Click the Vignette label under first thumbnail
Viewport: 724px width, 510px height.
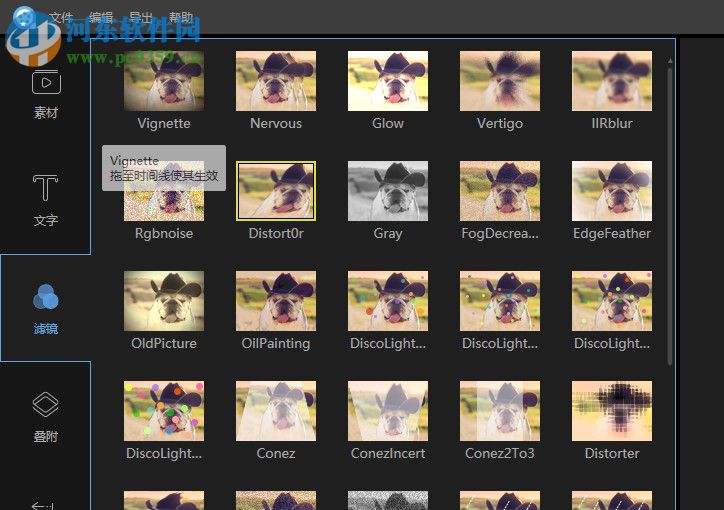[x=164, y=123]
